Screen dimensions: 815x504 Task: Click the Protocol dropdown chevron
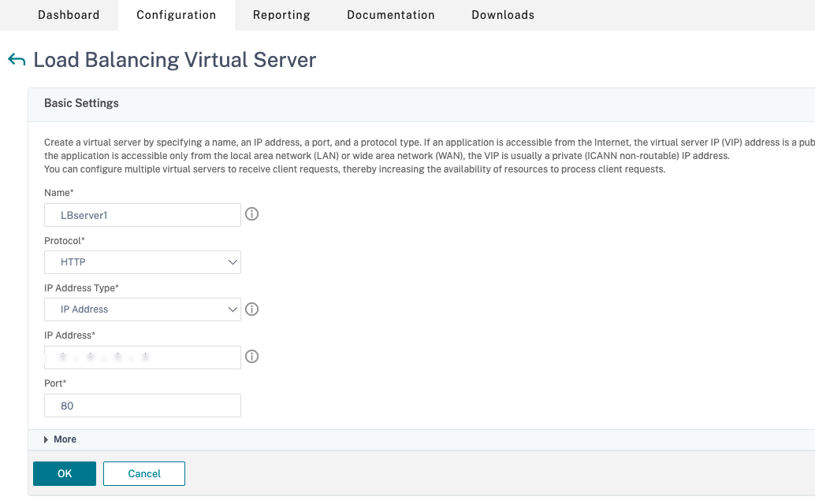233,261
